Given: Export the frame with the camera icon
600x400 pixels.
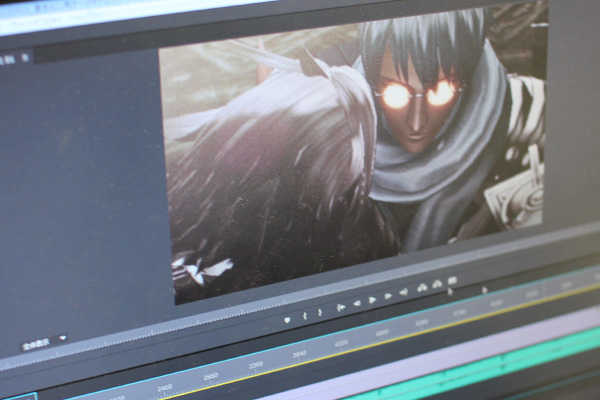Looking at the screenshot, I should coord(452,281).
